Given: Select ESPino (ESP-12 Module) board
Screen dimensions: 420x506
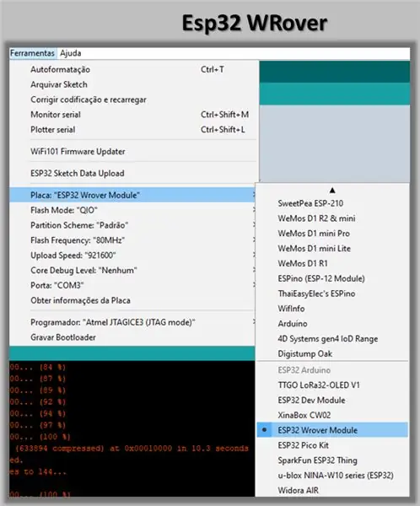Looking at the screenshot, I should point(332,278).
